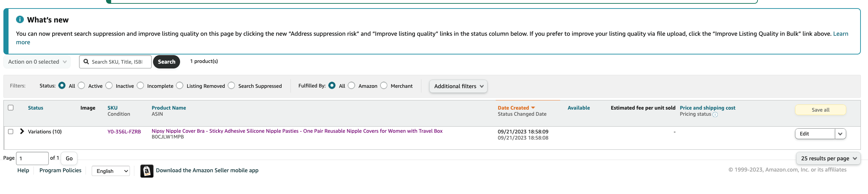The height and width of the screenshot is (194, 868).
Task: Open Action on 0 selected menu
Action: 37,62
